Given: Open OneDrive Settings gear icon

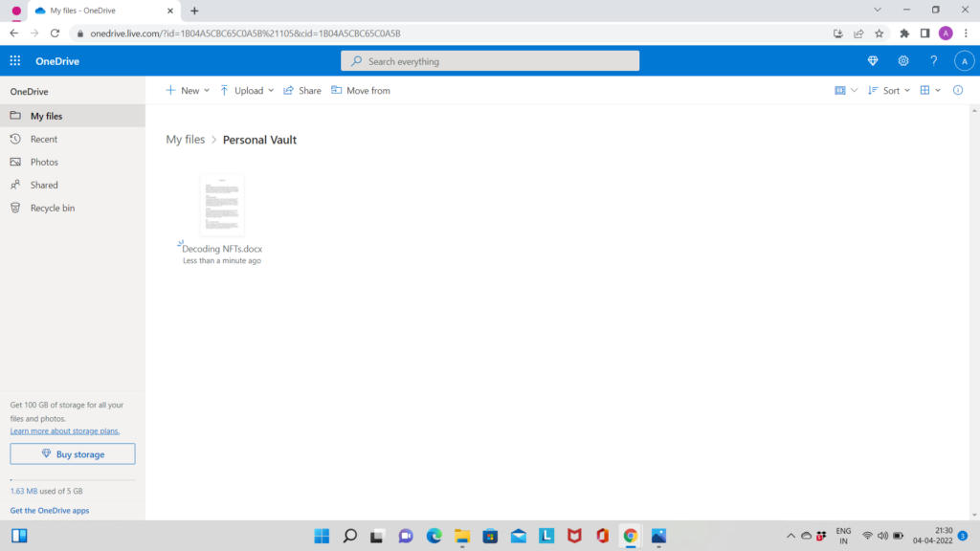Looking at the screenshot, I should point(902,60).
